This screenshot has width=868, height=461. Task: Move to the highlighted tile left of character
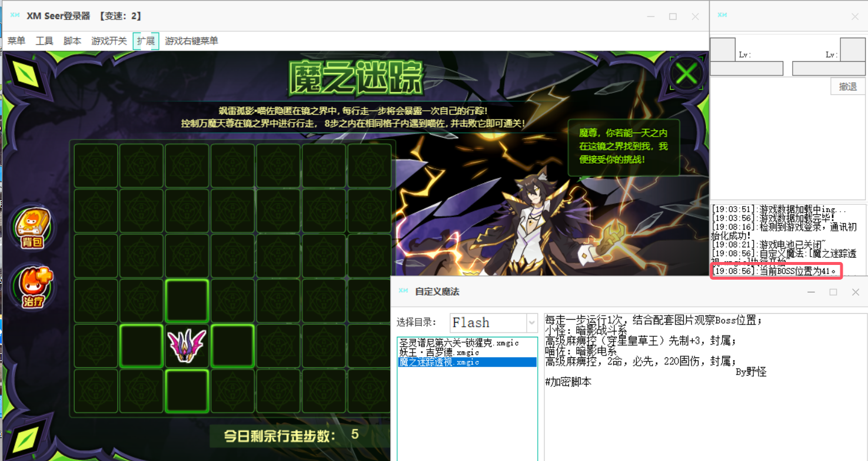pos(141,346)
